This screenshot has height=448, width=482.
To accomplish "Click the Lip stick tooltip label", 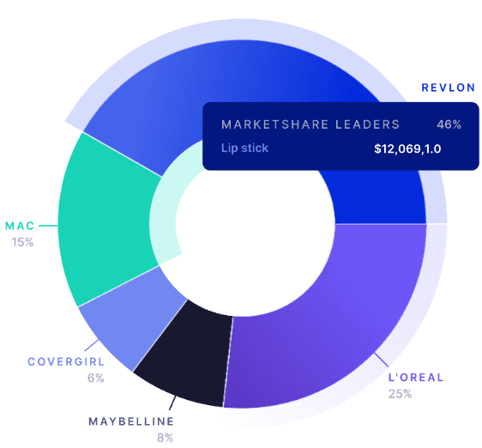I will coord(244,148).
